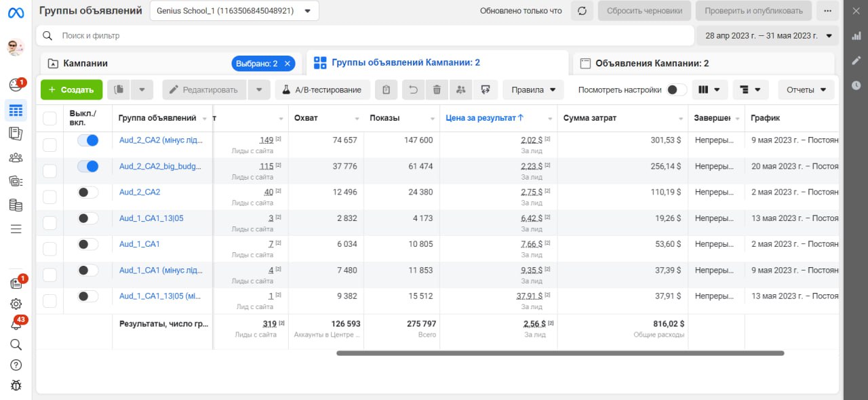Viewport: 868px width, 400px height.
Task: Open the billing coins stack icon
Action: pyautogui.click(x=16, y=205)
